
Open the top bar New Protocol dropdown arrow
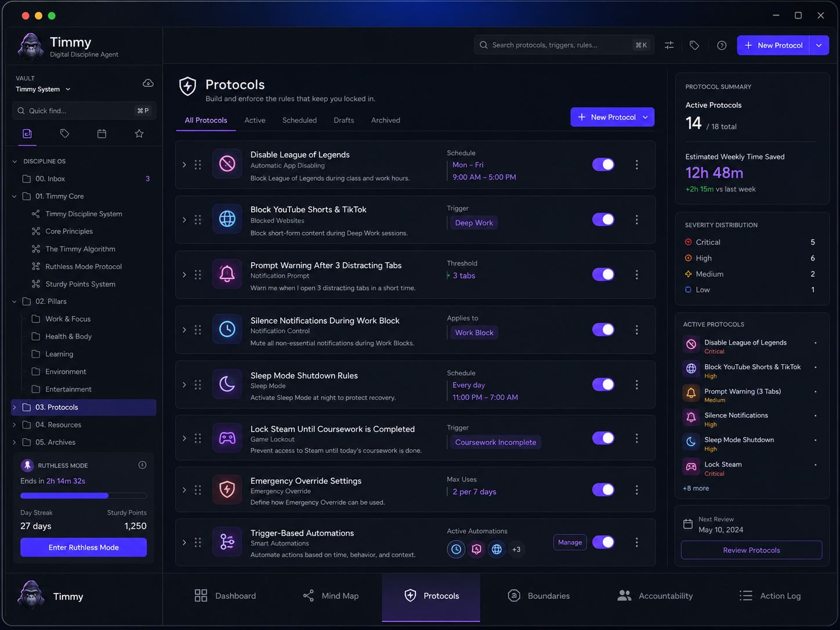point(819,45)
